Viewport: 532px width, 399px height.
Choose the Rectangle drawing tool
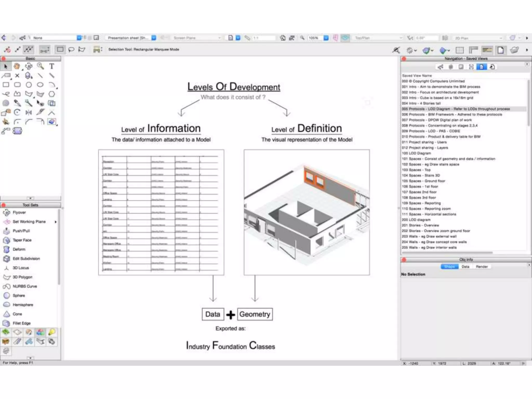point(6,85)
